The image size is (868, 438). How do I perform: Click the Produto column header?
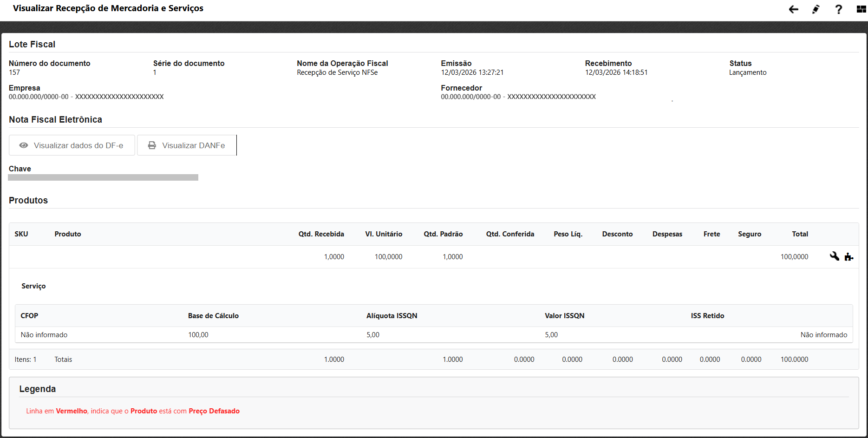click(x=68, y=234)
